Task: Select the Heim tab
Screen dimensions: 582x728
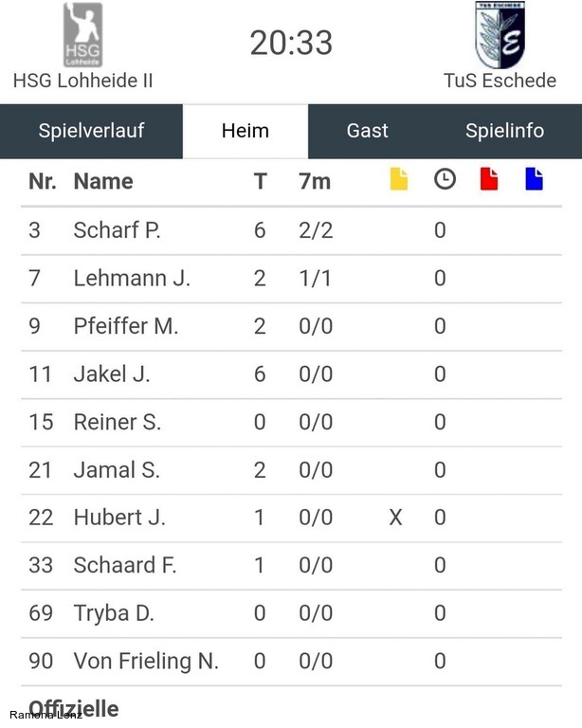Action: pos(246,131)
